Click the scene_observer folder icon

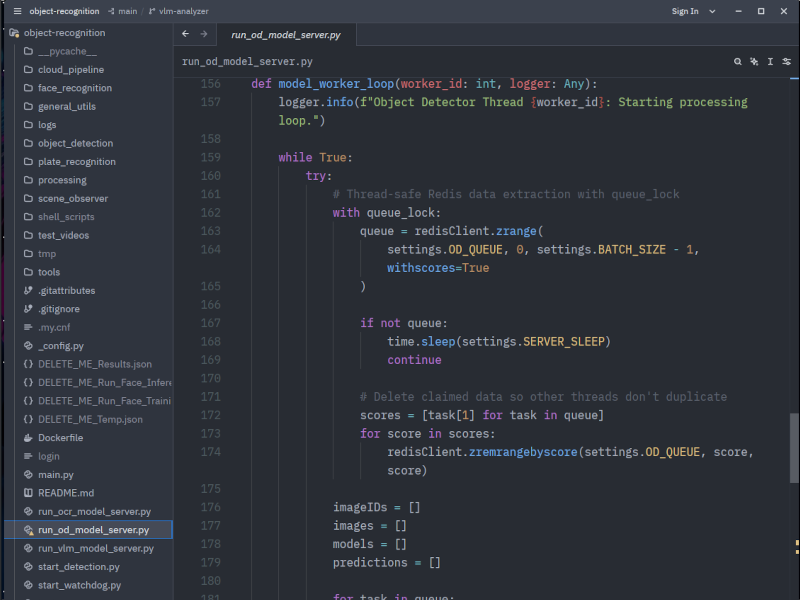[29, 198]
